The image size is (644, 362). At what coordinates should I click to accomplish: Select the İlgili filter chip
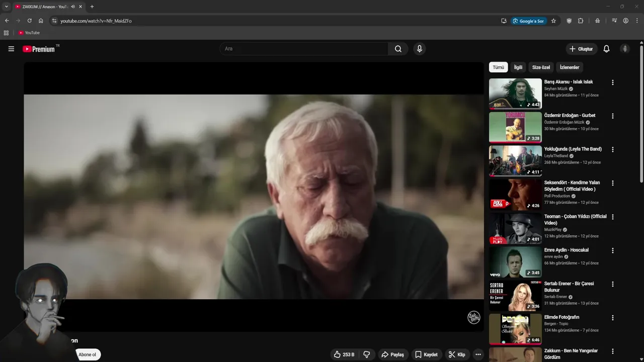(x=518, y=67)
